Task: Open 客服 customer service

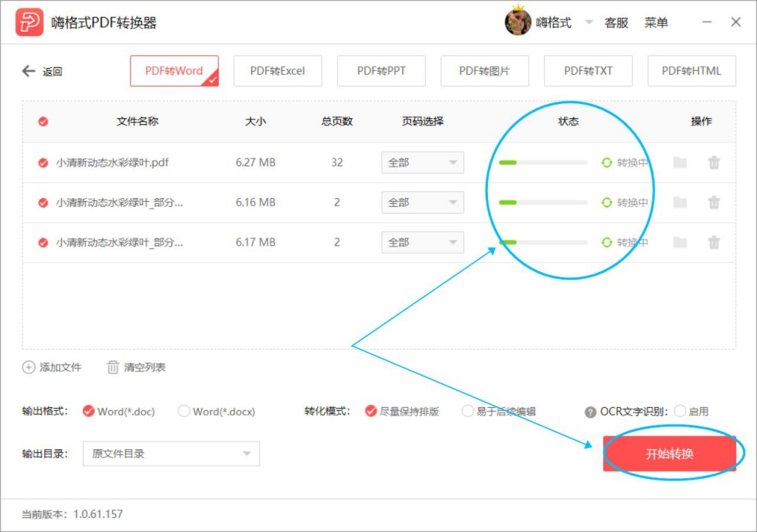Action: coord(617,23)
